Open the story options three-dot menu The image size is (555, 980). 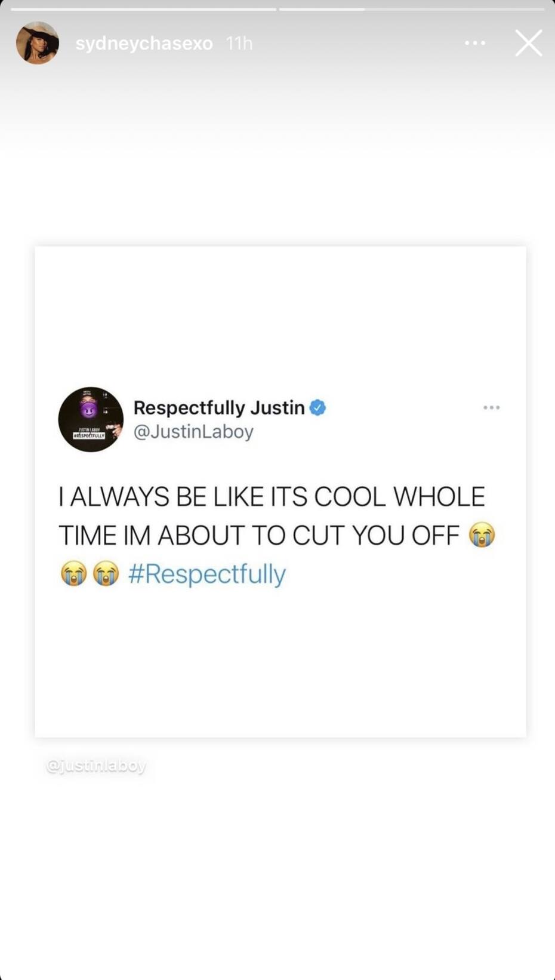[475, 43]
